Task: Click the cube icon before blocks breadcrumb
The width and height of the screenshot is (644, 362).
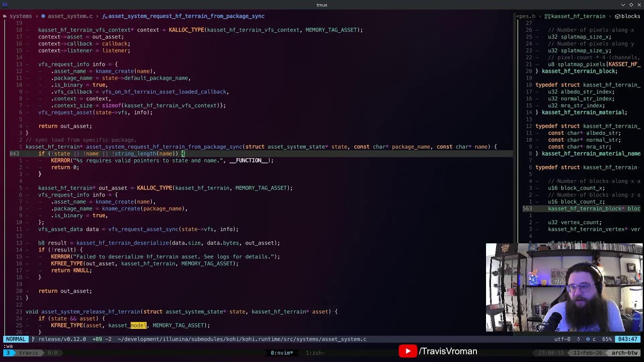Action: coord(617,16)
